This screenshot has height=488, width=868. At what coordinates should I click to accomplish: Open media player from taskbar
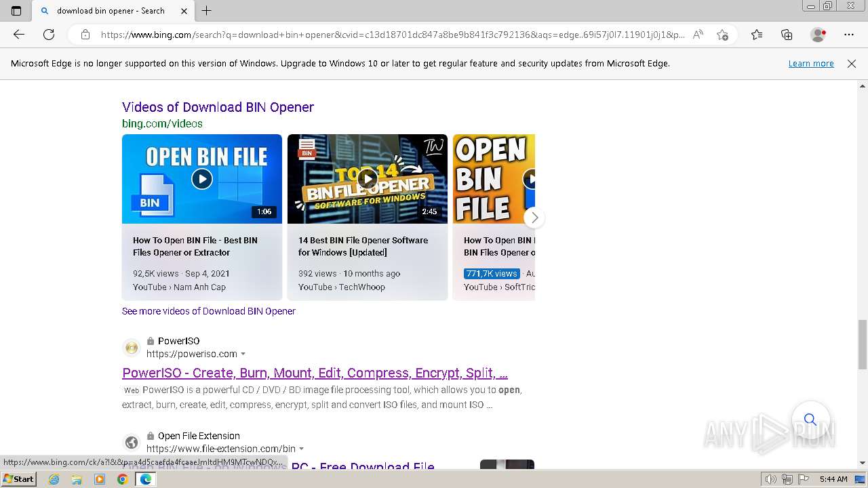click(x=100, y=479)
